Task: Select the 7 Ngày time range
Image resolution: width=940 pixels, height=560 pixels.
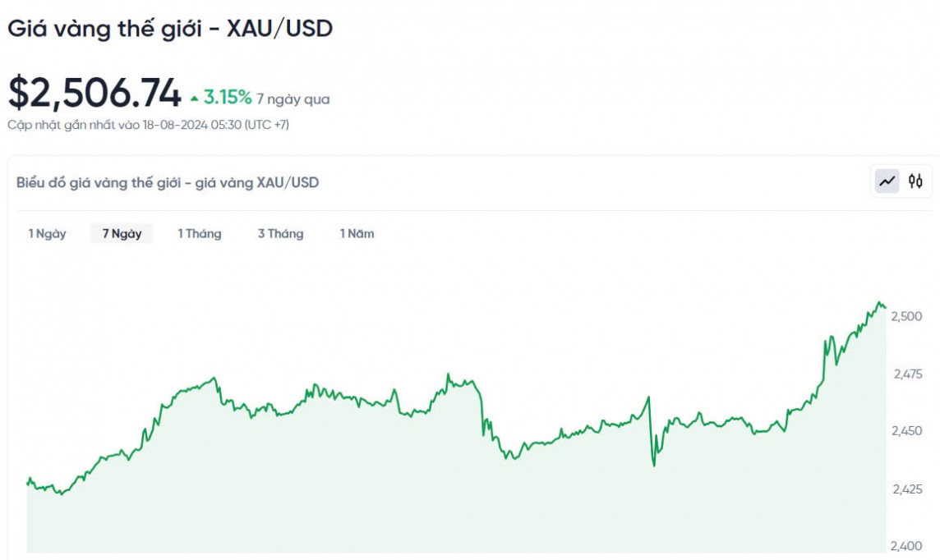Action: pos(122,234)
